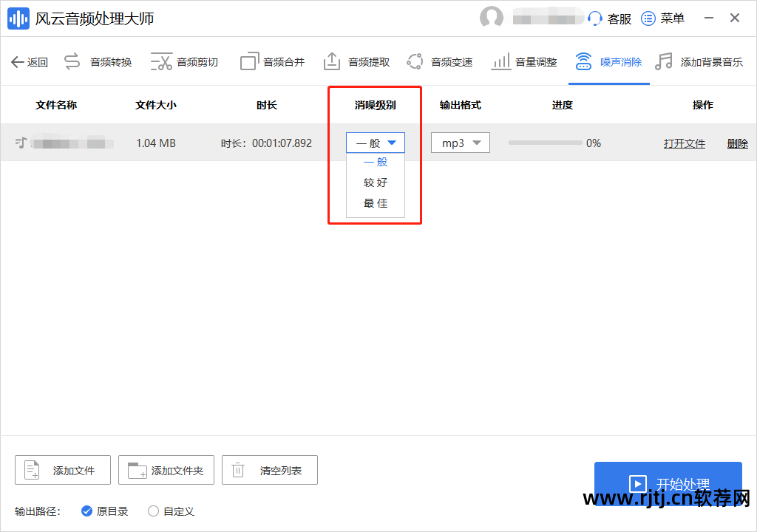Click the play icon on 开始处理
This screenshot has width=757, height=532.
637,484
